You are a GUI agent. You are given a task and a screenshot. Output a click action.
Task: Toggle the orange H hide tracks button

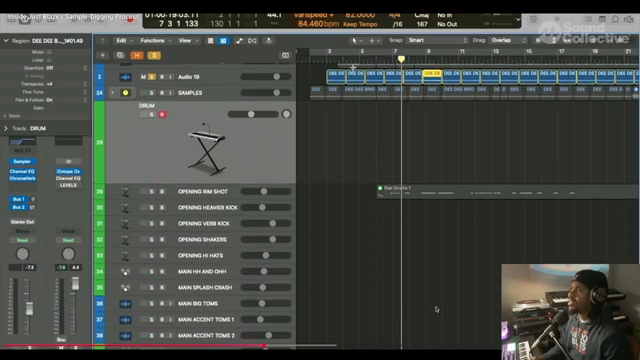[137, 56]
